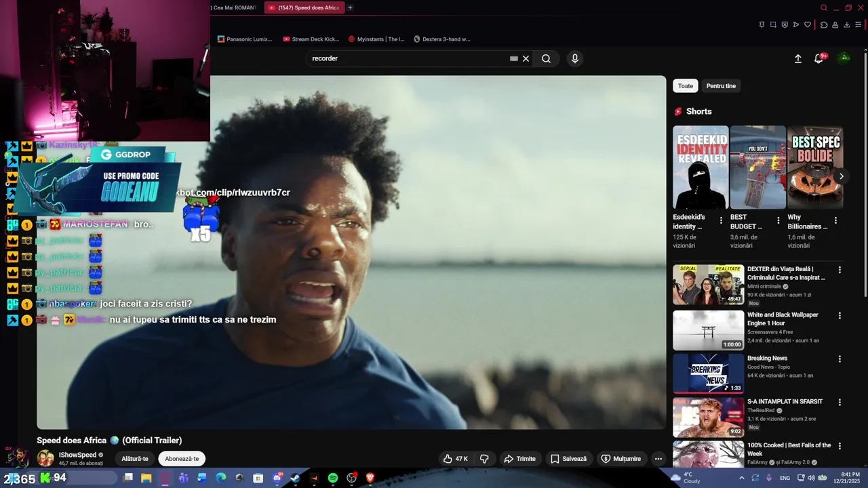
Task: Open options menu for White and Black Wallpaper video
Action: (x=840, y=316)
